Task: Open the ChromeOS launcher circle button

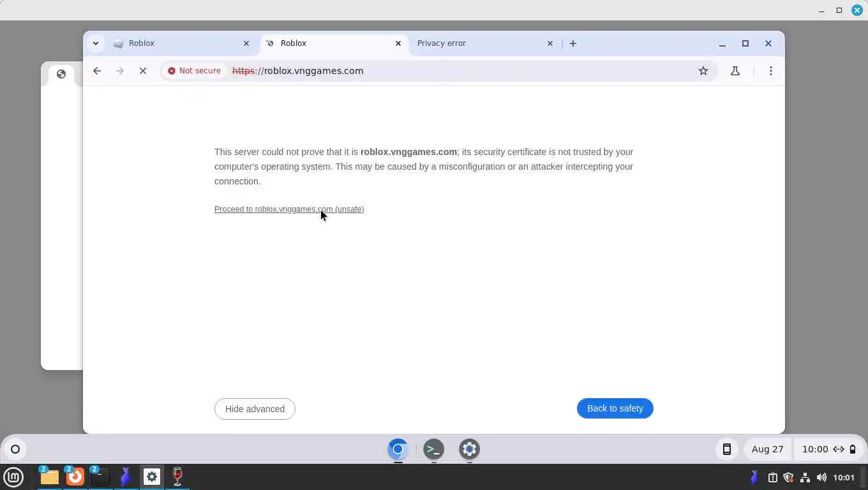Action: pos(15,449)
